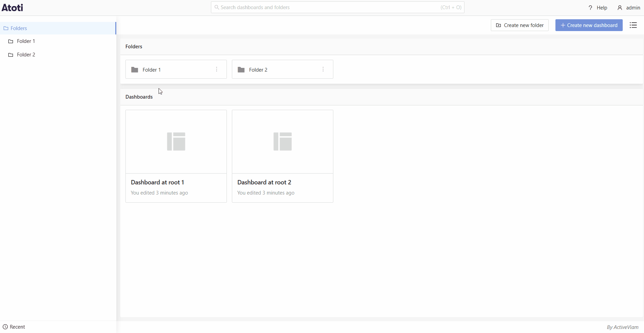
Task: Open the folder icon on Folder 1 card
Action: 134,70
